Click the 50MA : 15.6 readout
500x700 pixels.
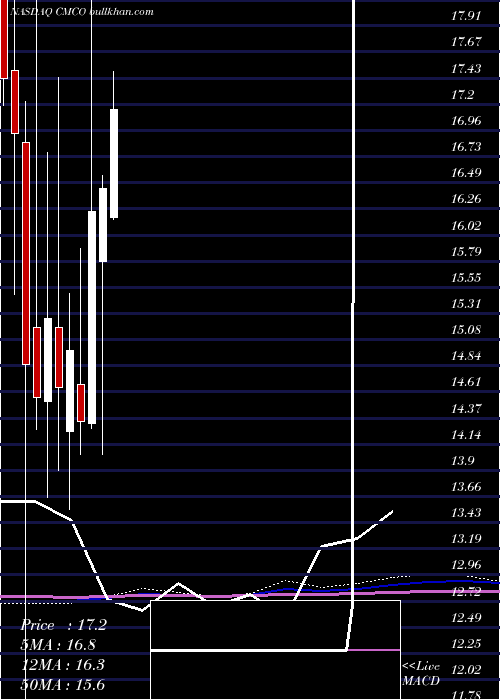(x=63, y=685)
